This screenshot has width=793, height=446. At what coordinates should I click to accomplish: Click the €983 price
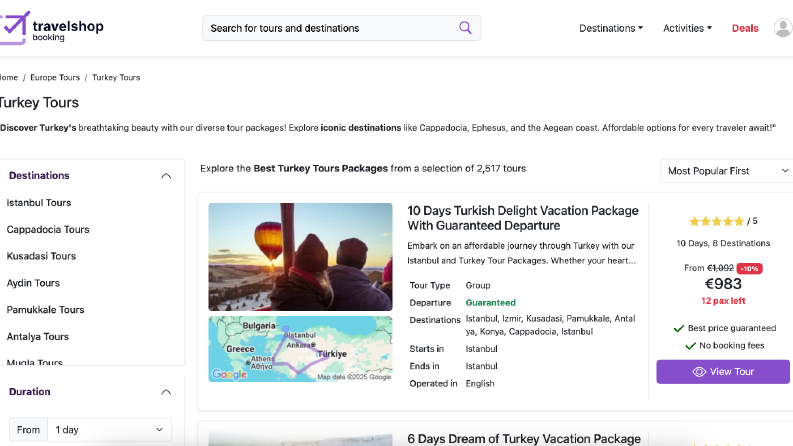723,284
